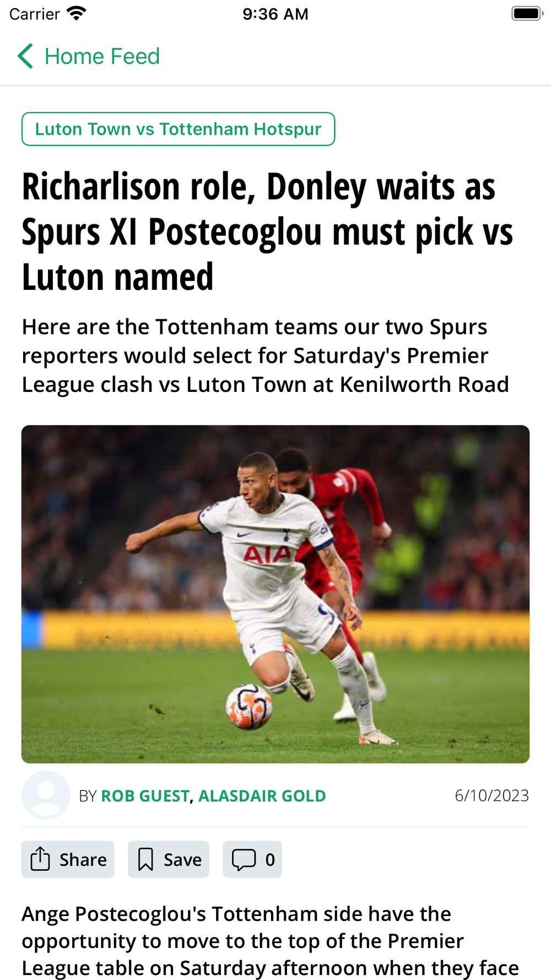Tap the status bar clock

click(275, 14)
